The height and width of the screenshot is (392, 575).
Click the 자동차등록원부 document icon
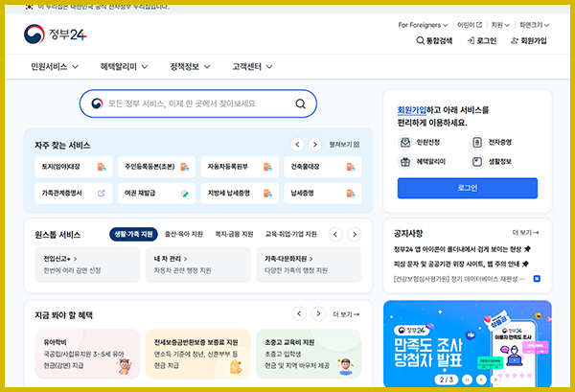[267, 167]
